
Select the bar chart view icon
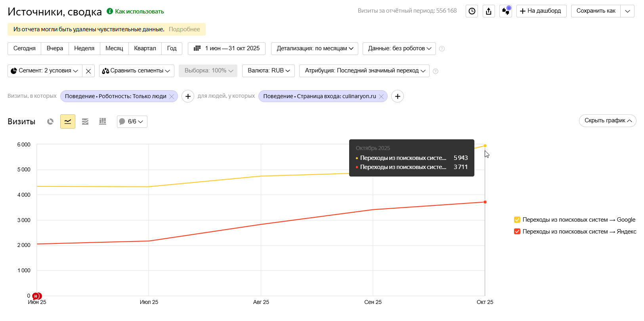click(x=103, y=122)
